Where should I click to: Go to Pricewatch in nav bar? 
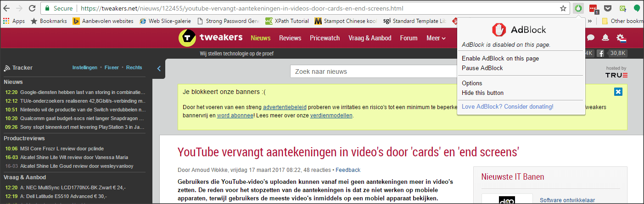coord(325,38)
